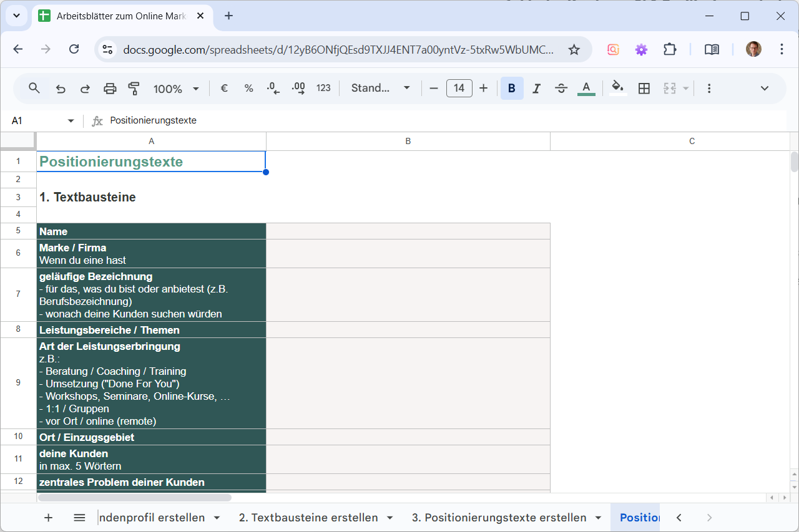Toggle bold formatting
This screenshot has width=799, height=532.
(x=511, y=89)
